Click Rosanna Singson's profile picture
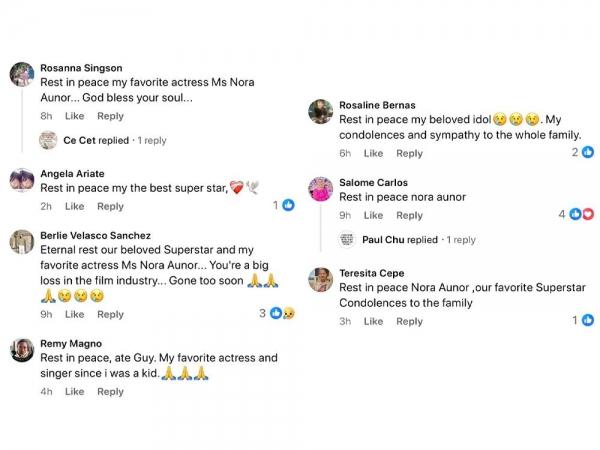The height and width of the screenshot is (450, 600). click(21, 75)
